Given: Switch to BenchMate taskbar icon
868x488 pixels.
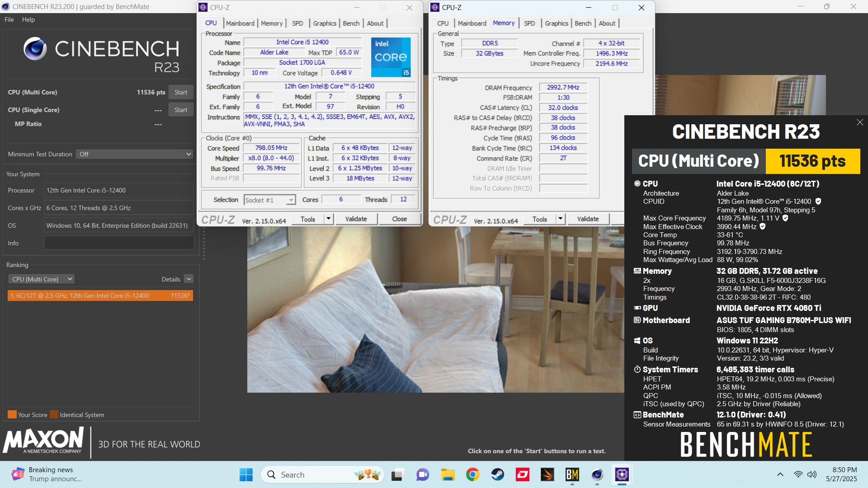Looking at the screenshot, I should click(x=572, y=474).
